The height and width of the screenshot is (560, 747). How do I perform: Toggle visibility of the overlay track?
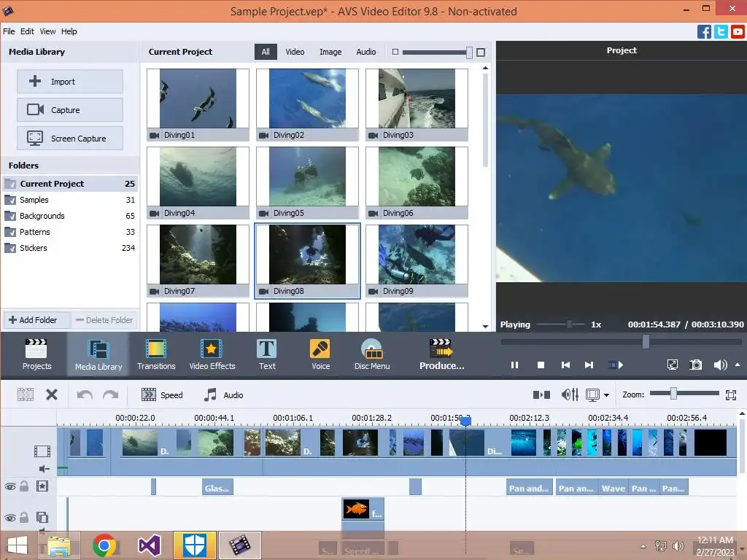(x=10, y=518)
